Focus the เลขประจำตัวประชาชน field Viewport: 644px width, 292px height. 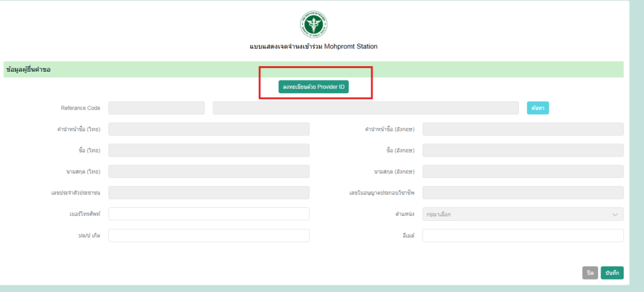(209, 193)
